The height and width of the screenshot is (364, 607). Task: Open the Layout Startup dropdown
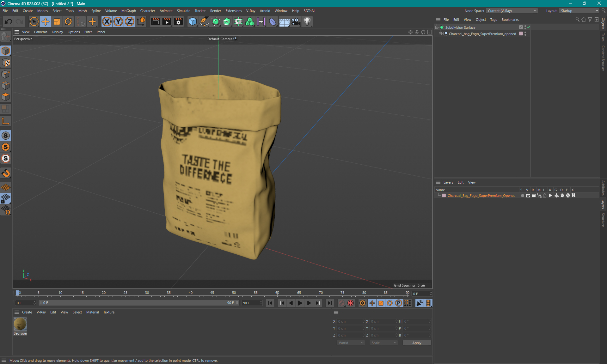coord(579,11)
